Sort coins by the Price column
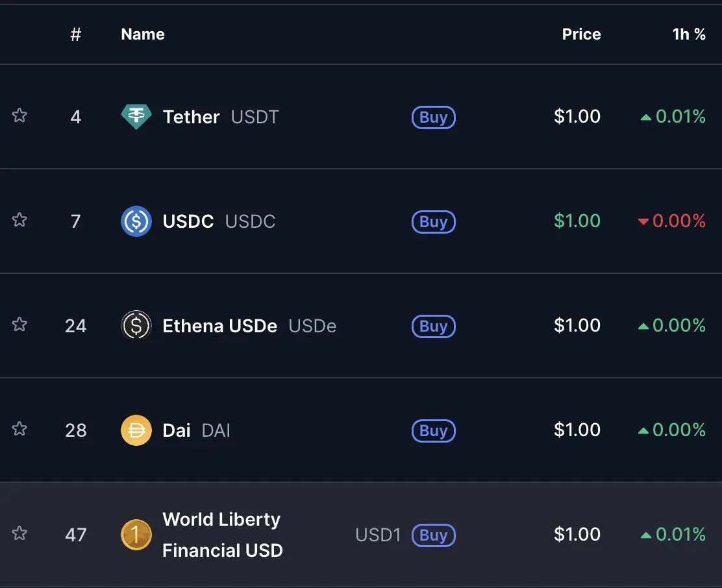 coord(581,34)
